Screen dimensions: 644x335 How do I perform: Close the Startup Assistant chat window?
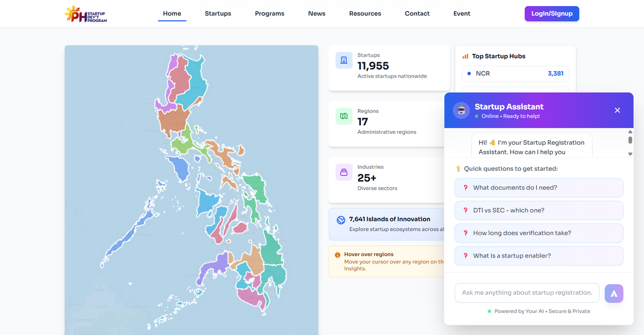(x=617, y=110)
